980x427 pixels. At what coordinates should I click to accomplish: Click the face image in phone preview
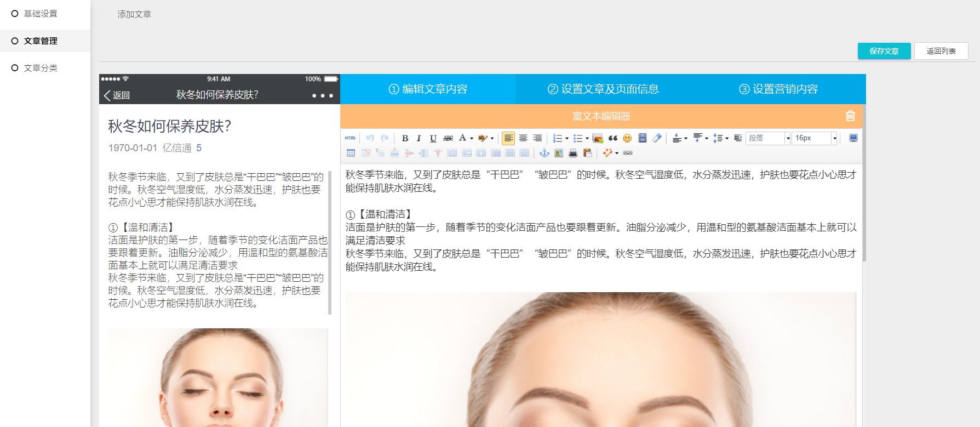tap(218, 378)
